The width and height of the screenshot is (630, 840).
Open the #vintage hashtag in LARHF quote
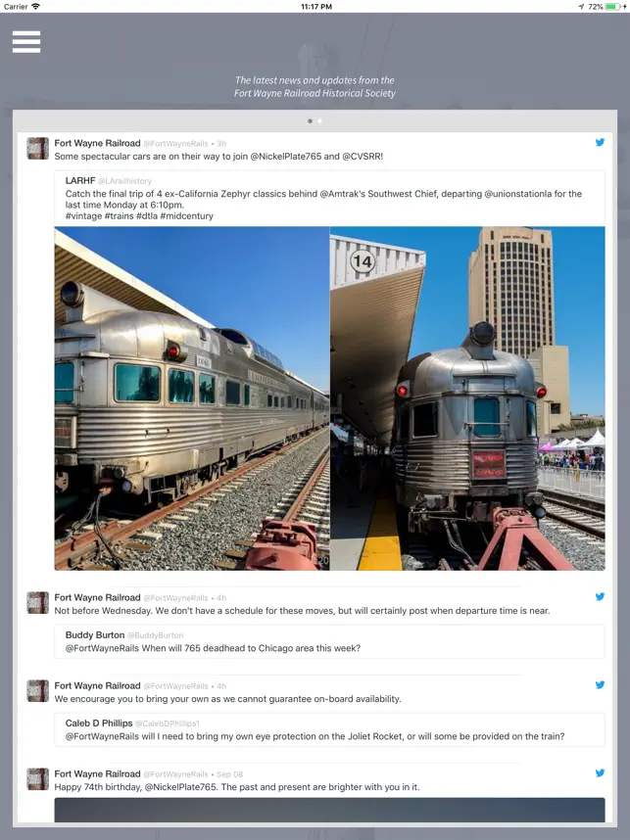pyautogui.click(x=83, y=216)
